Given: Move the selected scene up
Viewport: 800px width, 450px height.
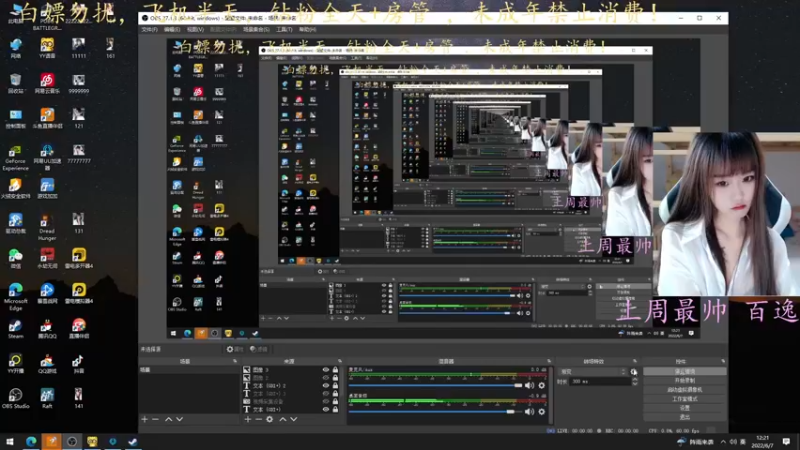Looking at the screenshot, I should pos(168,419).
